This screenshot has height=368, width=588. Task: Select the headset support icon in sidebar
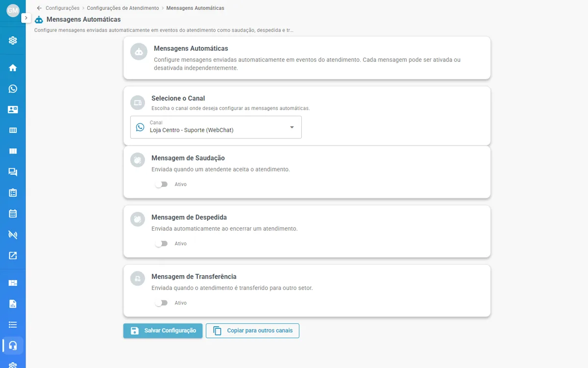pyautogui.click(x=13, y=345)
